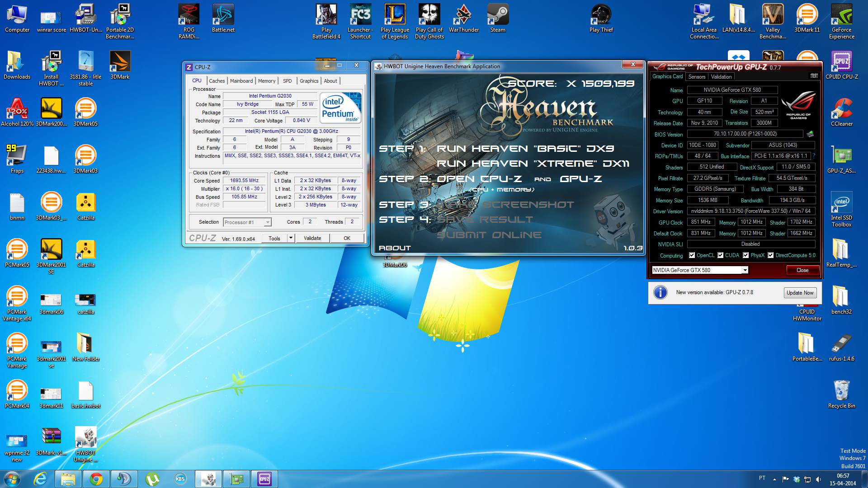Run Heaven Xtreme DX11 benchmark
The image size is (868, 488).
(x=533, y=164)
